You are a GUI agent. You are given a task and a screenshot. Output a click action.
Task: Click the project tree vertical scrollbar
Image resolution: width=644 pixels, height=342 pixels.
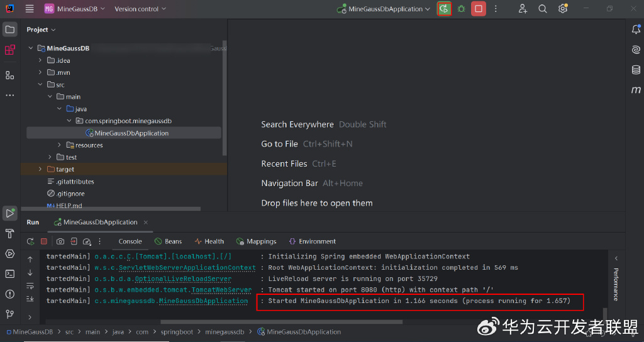225,97
